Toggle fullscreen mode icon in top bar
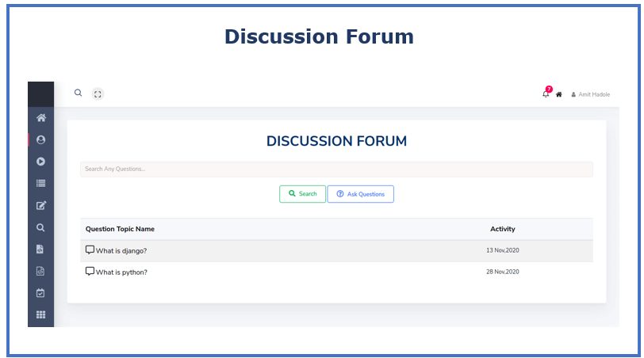 coord(98,94)
